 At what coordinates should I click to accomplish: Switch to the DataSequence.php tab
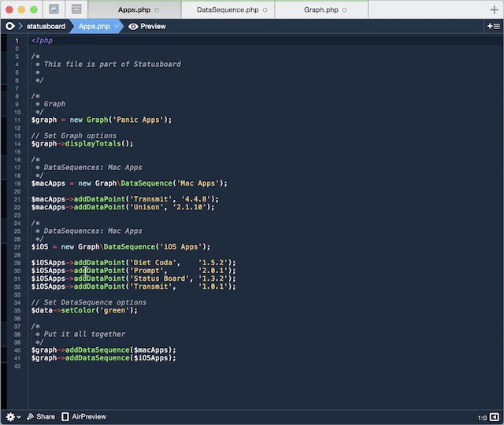[x=228, y=10]
